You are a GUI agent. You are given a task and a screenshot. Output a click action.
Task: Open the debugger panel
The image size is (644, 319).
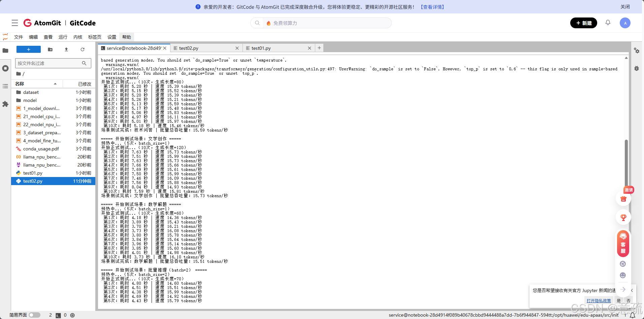[637, 68]
